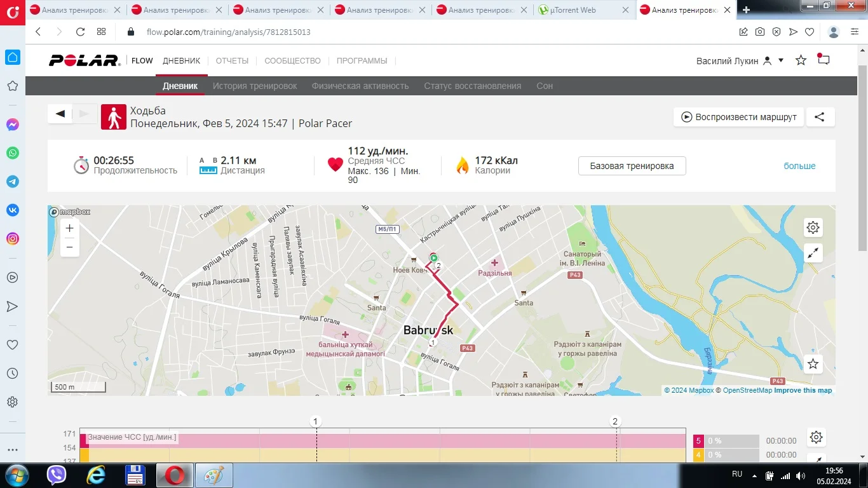Select the Дневник sub-tab
The image size is (868, 488).
click(x=180, y=86)
